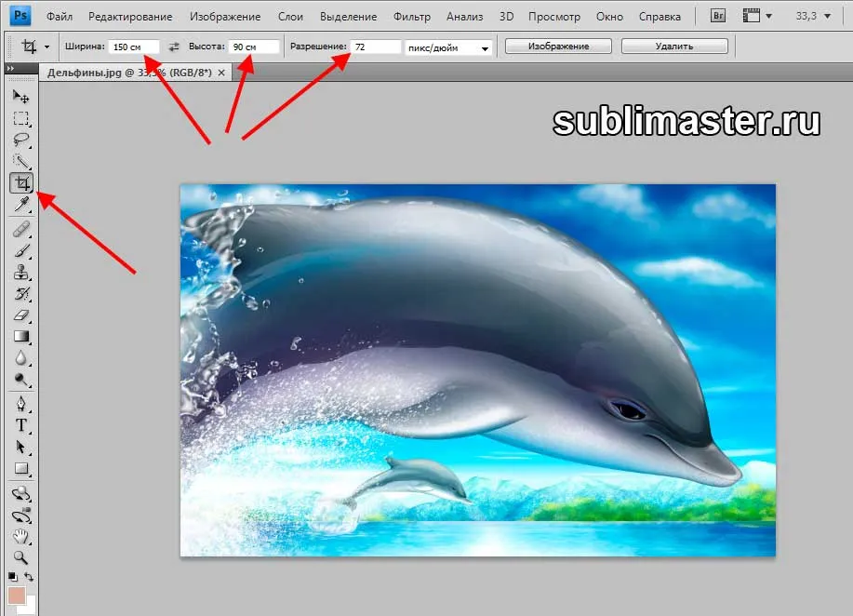Swap foreground and background colors
Viewport: 853px width, 616px height.
(29, 577)
